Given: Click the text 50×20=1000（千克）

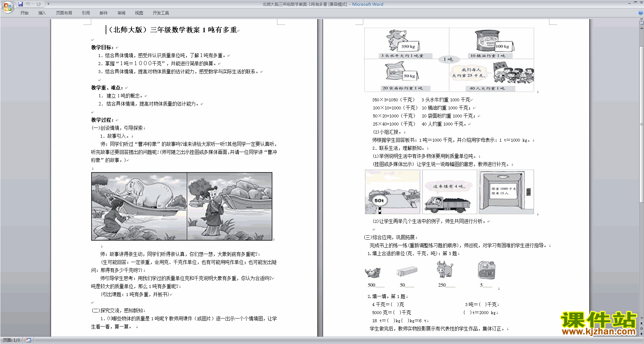Looking at the screenshot, I should point(394,116).
